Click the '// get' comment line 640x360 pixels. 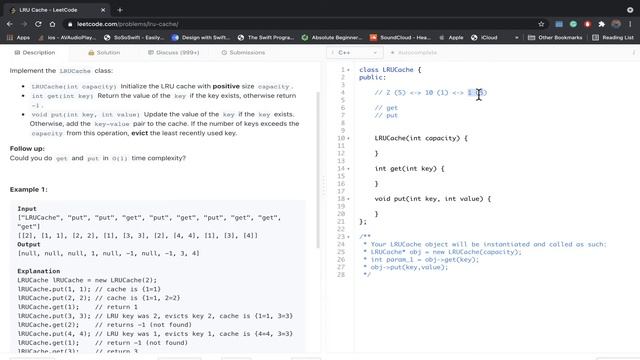[386, 108]
